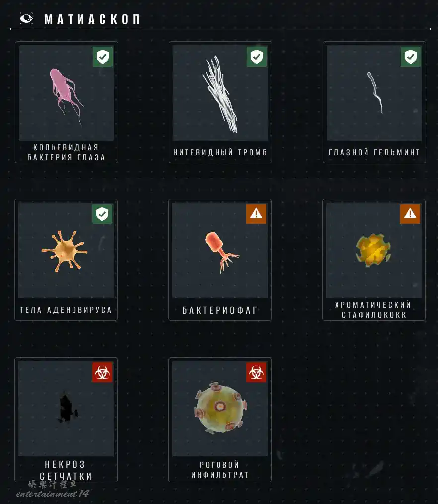Click the red biohazard badge on Роговой инфильтрат
Viewport: 438px width, 504px height.
click(256, 372)
